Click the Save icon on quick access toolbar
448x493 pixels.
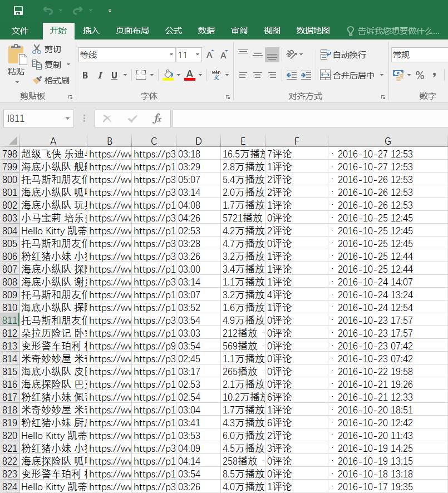[x=19, y=9]
